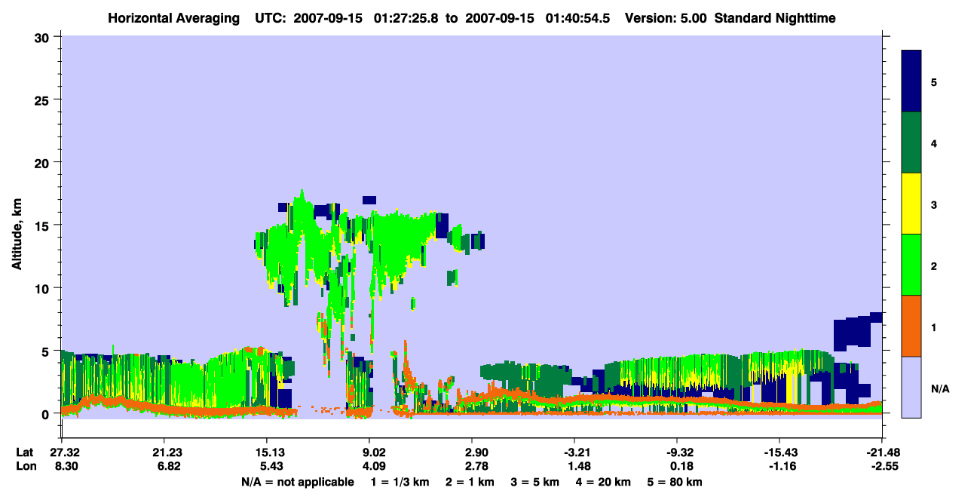
Task: Click 'Standard Nighttime' in the title
Action: (x=775, y=18)
